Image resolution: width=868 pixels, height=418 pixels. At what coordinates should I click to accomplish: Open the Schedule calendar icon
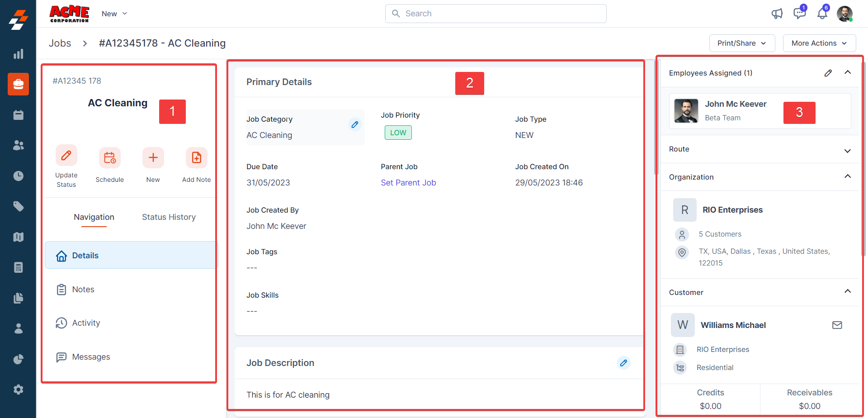point(109,158)
